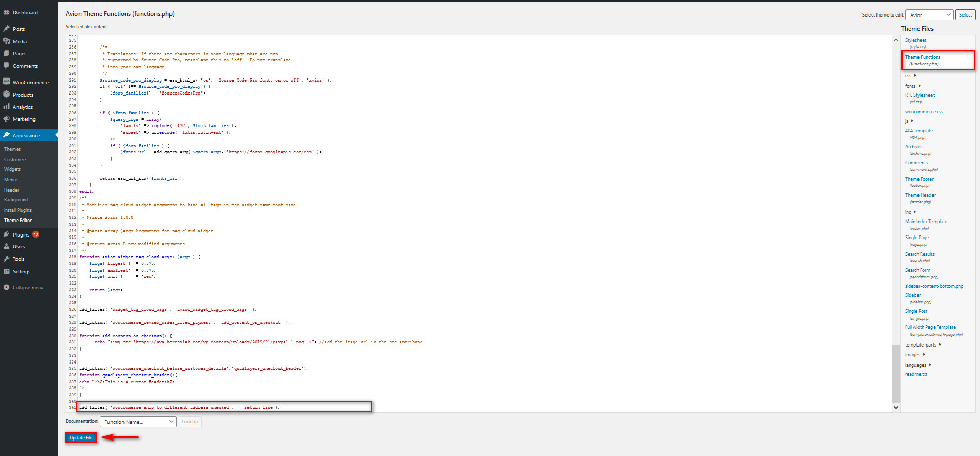
Task: Open the Widgets submenu item
Action: [12, 169]
